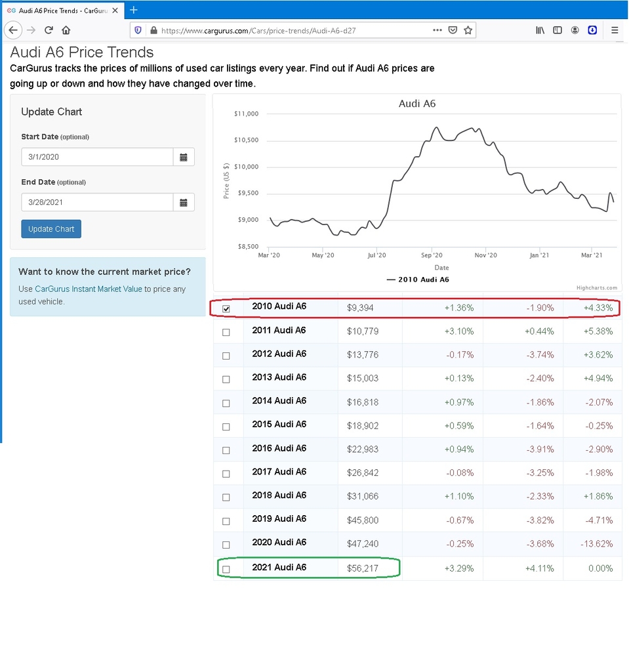
Task: Check the 2018 Audi A6 checkbox
Action: [226, 497]
